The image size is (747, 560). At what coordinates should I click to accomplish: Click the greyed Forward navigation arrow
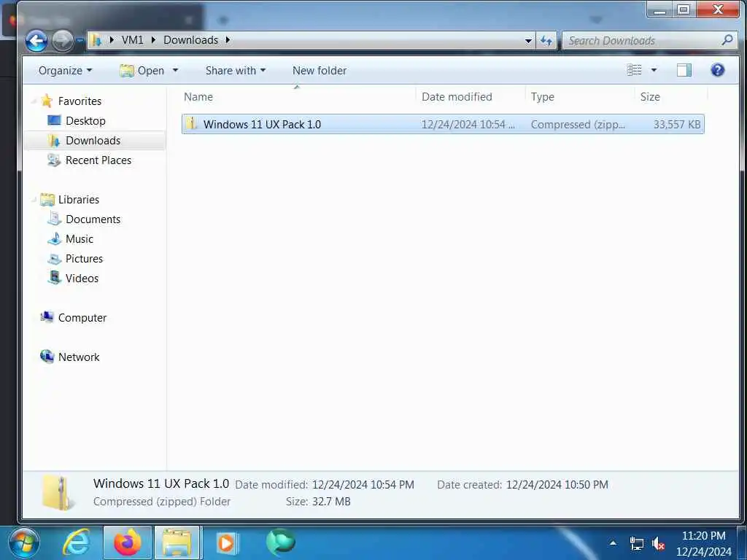(x=63, y=41)
